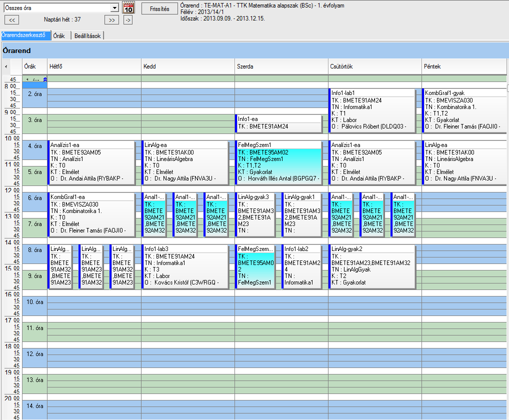Select the FelMegSzem... afternoon Wednesday block

click(255, 266)
